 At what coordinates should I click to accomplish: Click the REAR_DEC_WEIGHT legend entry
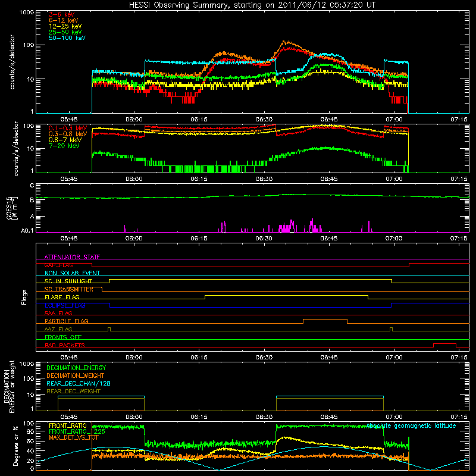73,392
